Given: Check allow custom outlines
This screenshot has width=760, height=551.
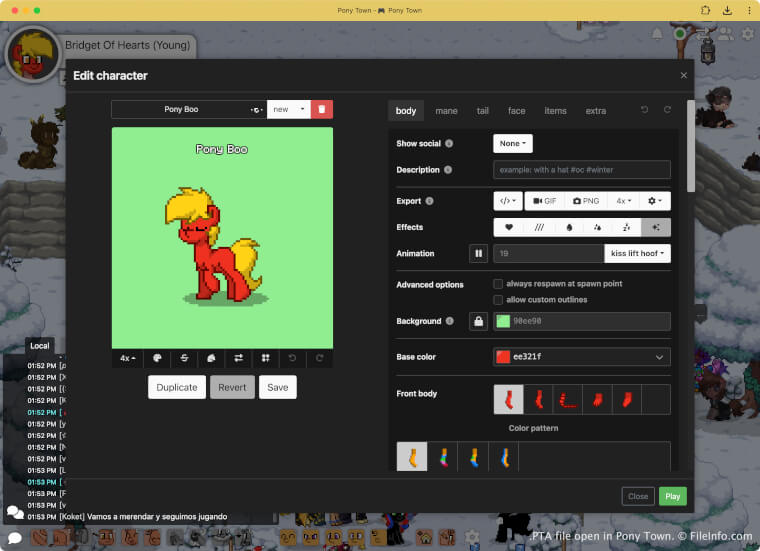Looking at the screenshot, I should (499, 300).
